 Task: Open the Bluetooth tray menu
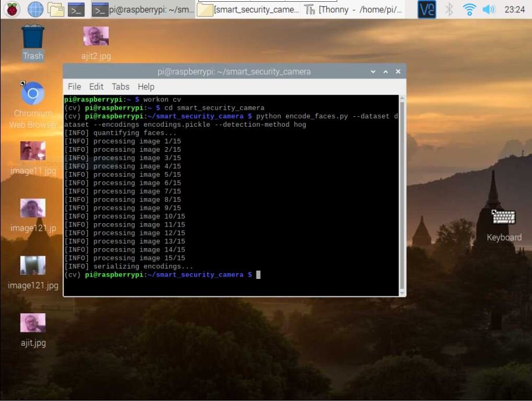449,9
